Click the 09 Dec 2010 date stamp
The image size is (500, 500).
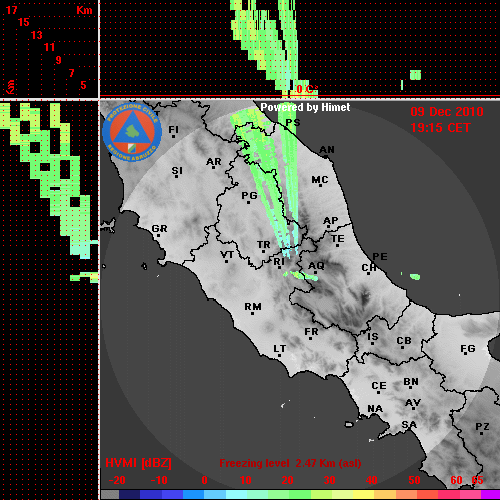447,112
